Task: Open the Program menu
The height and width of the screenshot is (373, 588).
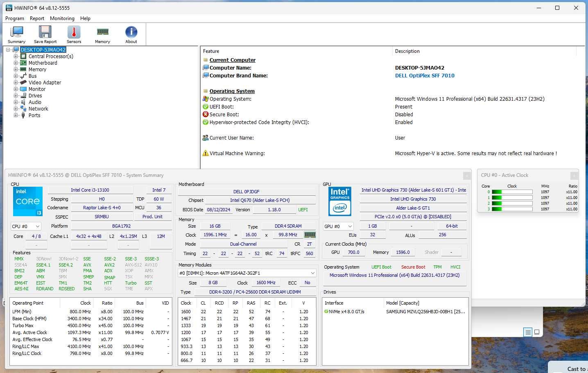Action: point(15,18)
